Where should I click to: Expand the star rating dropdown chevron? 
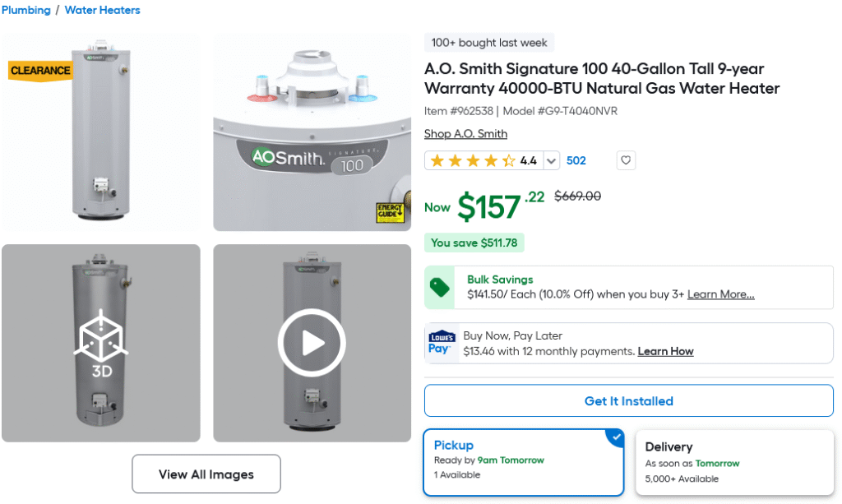(x=551, y=160)
